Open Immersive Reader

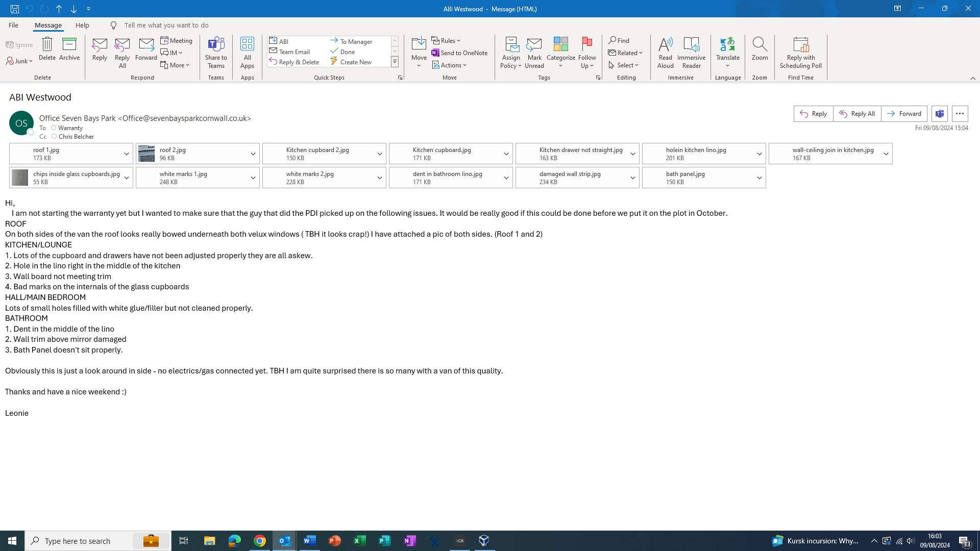coord(691,52)
